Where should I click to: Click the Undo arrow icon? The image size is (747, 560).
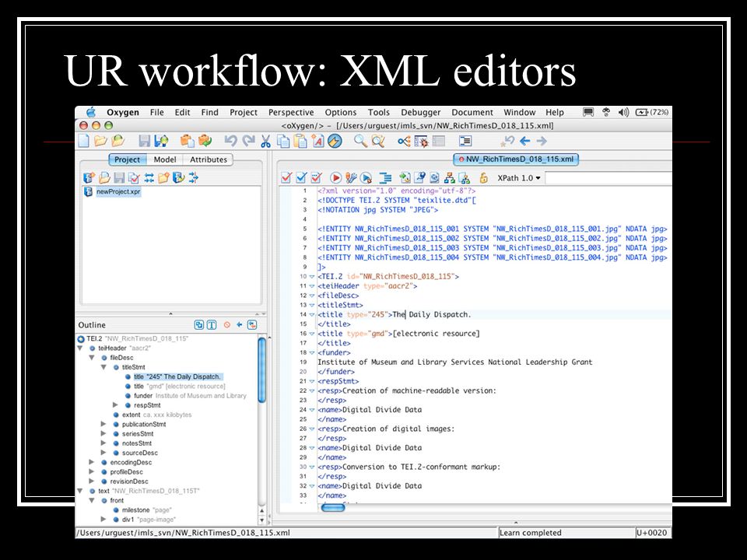(x=230, y=141)
